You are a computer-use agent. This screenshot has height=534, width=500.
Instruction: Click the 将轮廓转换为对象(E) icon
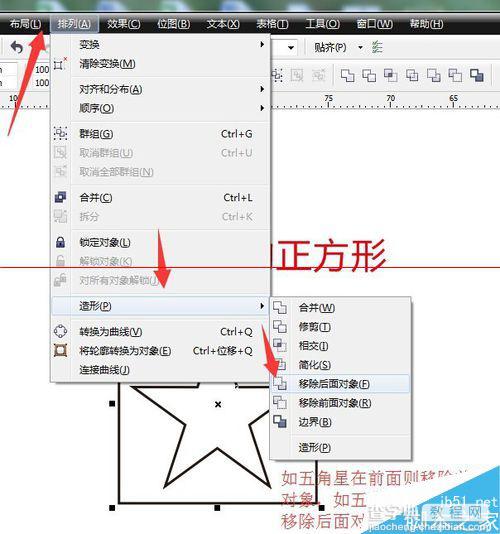60,350
